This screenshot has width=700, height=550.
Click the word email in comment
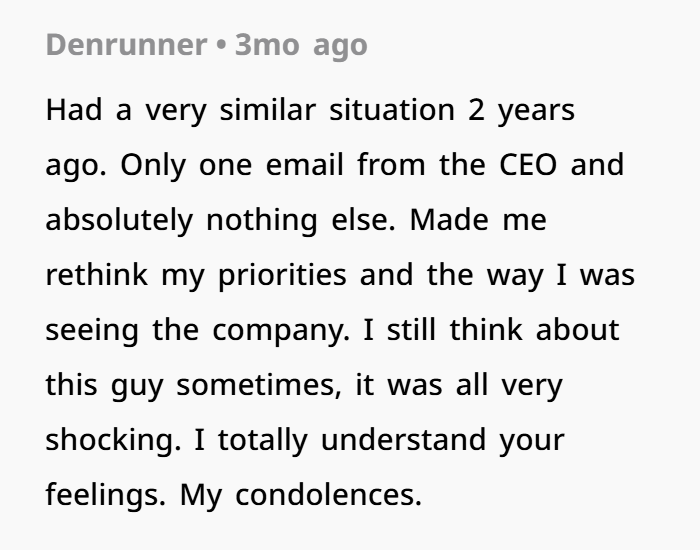304,165
